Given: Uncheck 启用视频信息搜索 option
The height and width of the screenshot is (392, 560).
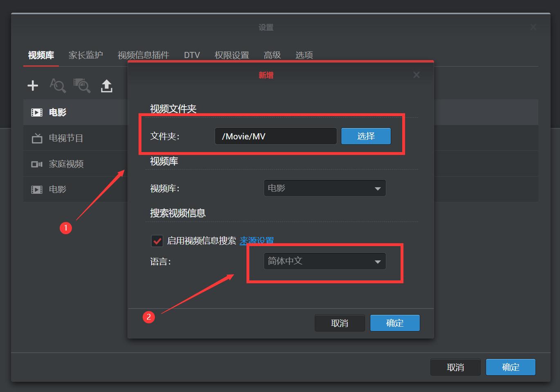Looking at the screenshot, I should [x=157, y=241].
